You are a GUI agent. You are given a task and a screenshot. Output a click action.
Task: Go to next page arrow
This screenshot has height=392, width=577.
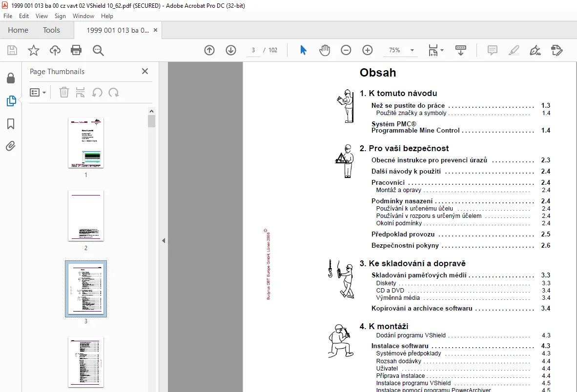pos(231,50)
